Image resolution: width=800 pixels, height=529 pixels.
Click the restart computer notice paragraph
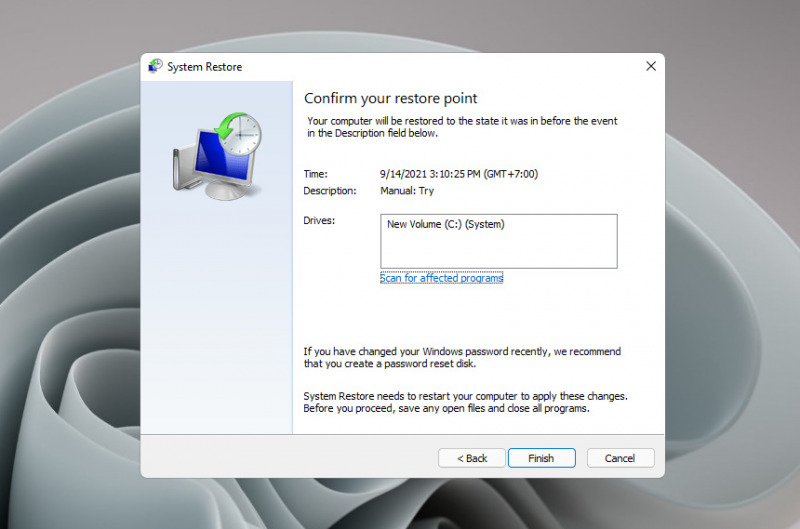[465, 402]
